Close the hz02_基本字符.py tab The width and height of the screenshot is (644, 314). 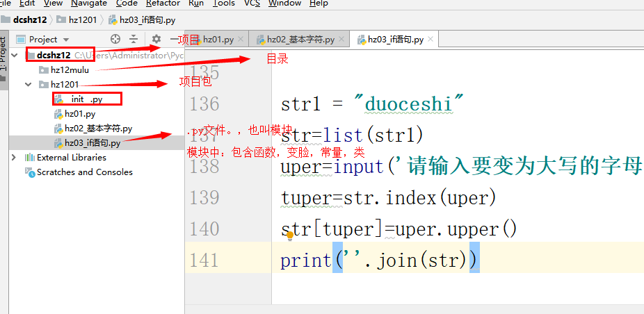[341, 40]
